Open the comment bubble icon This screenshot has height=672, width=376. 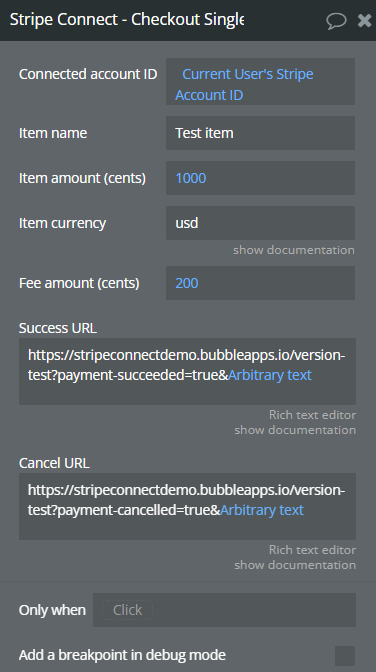click(x=336, y=20)
